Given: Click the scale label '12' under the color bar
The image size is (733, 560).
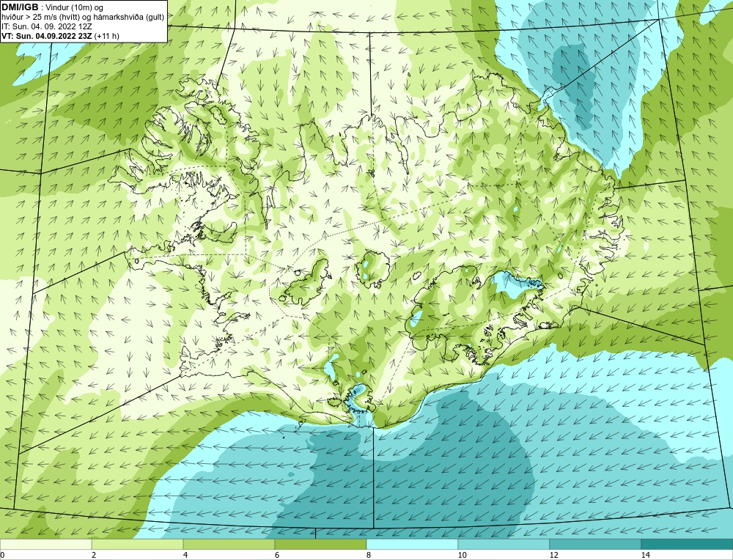Looking at the screenshot, I should click(x=553, y=555).
